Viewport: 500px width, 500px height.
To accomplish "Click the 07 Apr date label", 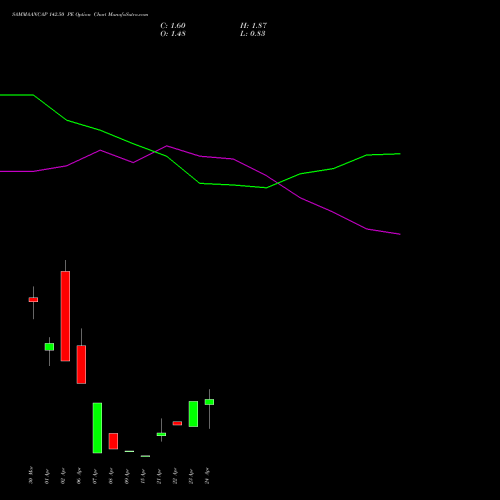I will coord(95,476).
